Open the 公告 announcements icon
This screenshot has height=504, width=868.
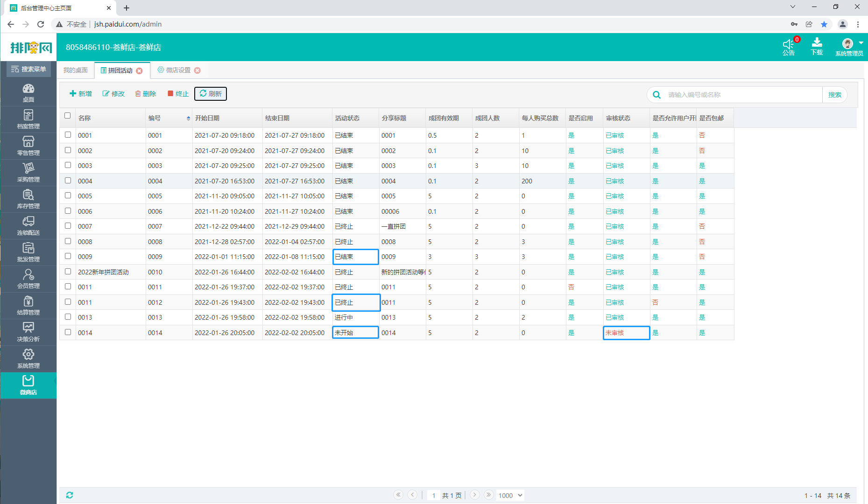click(x=789, y=47)
